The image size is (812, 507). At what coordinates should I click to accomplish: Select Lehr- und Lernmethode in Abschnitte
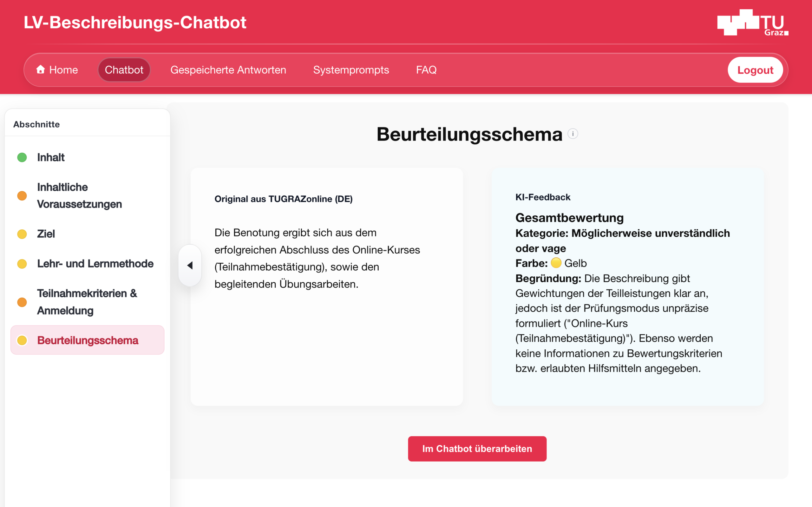tap(95, 264)
